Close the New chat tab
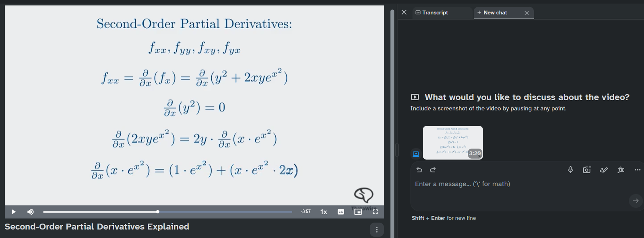 coord(526,13)
